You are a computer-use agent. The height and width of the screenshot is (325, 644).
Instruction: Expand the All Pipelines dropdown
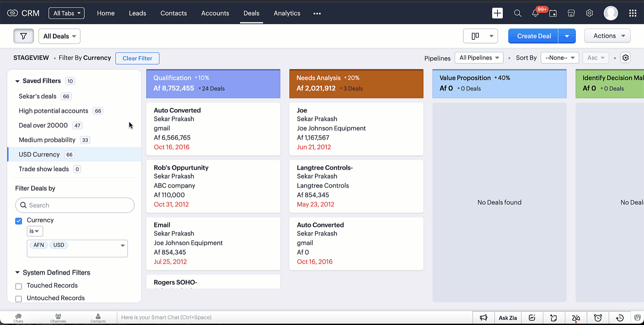[x=479, y=58]
